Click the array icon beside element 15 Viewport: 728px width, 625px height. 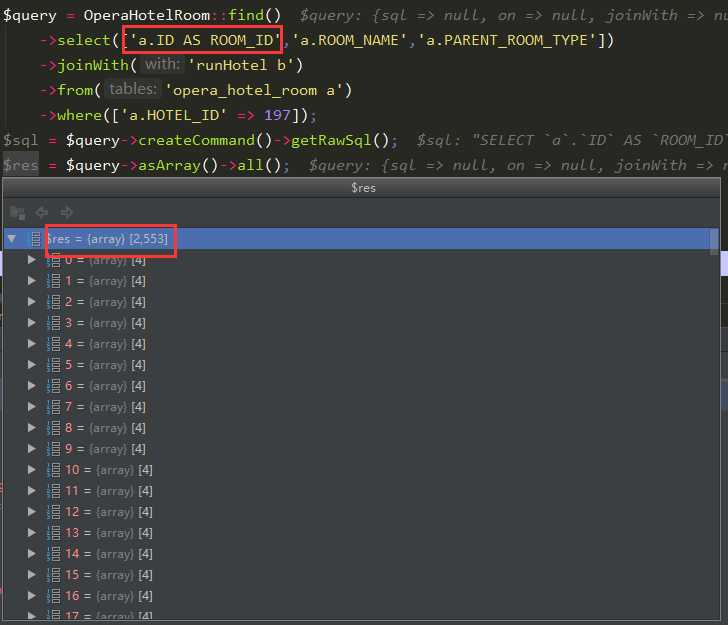pos(53,575)
